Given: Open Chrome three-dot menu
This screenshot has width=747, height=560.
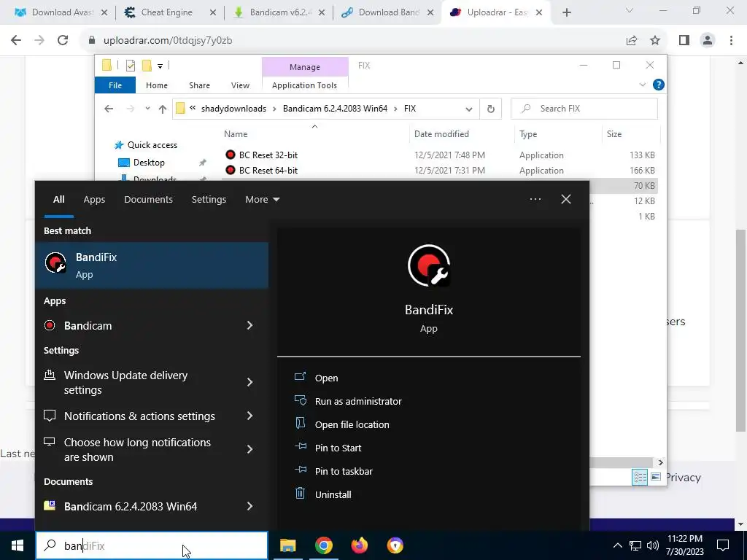Looking at the screenshot, I should (x=731, y=41).
